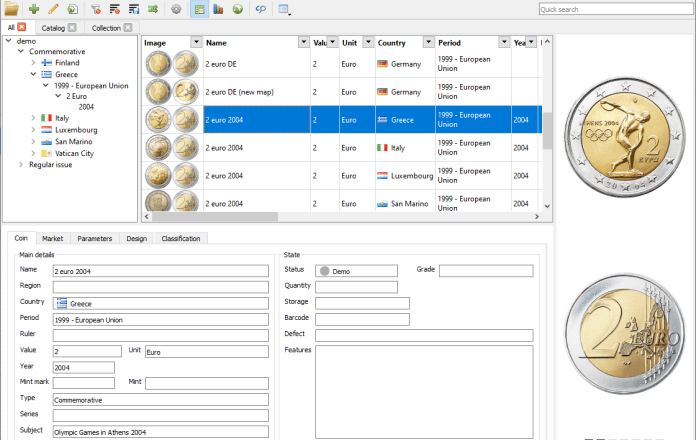
Task: Click the Quick search field
Action: (613, 9)
